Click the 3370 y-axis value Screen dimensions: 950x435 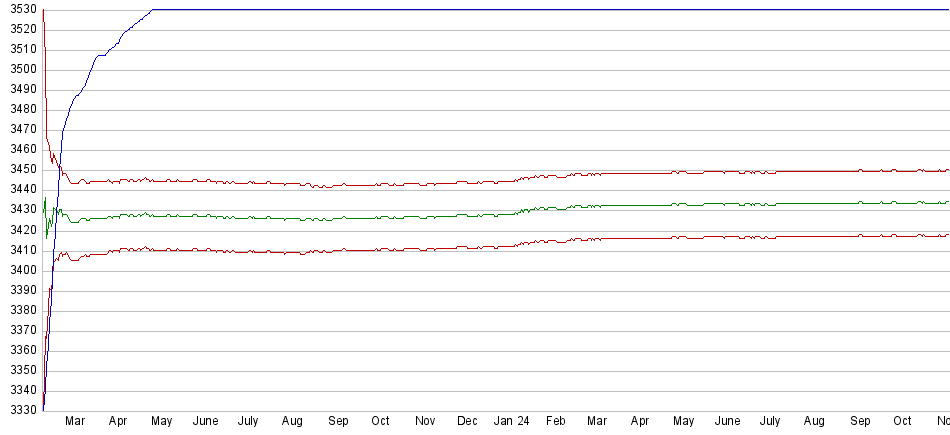pyautogui.click(x=20, y=330)
